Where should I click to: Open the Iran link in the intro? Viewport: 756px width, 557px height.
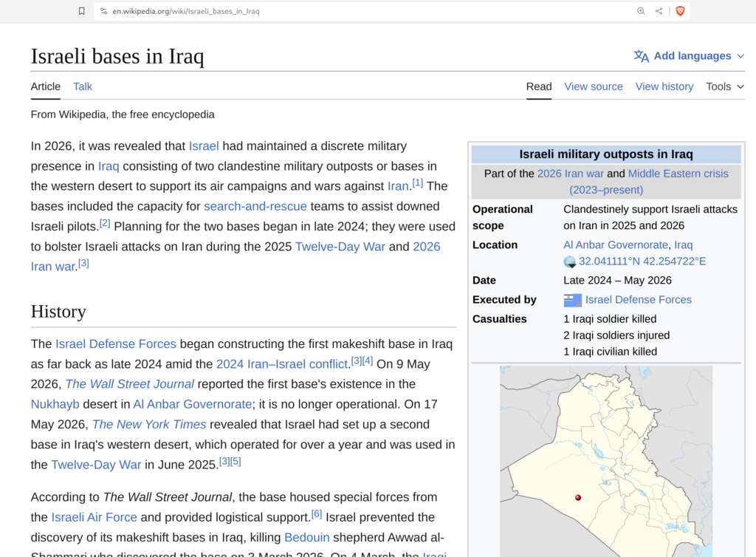(398, 186)
